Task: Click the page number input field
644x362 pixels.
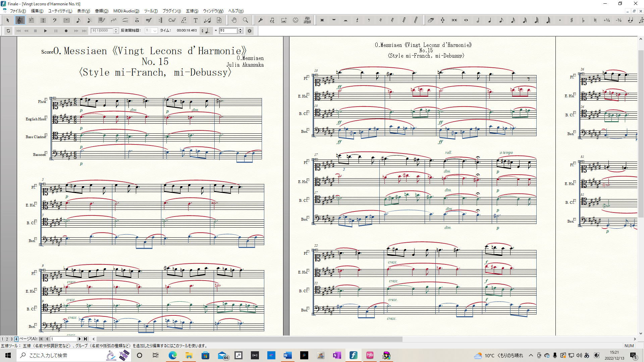Action: click(x=63, y=339)
